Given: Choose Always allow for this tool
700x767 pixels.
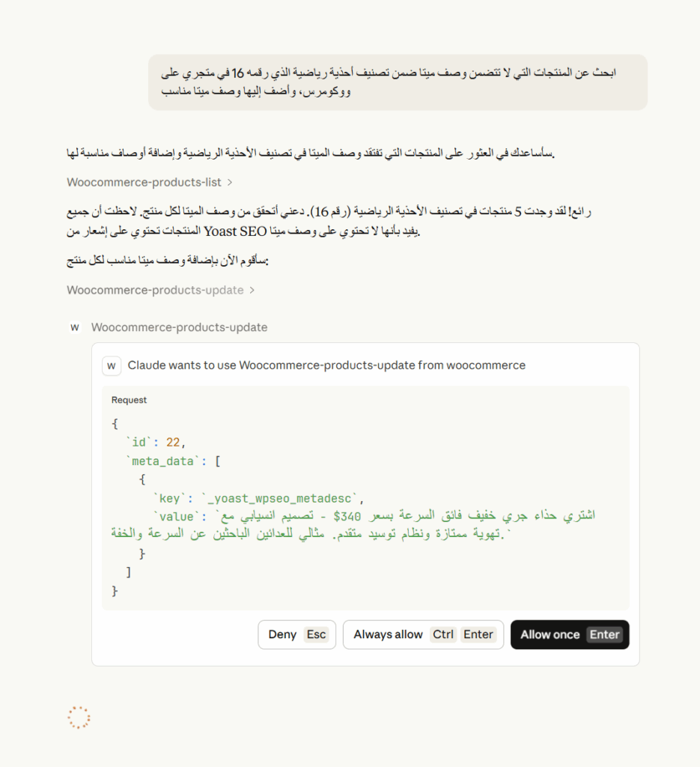Looking at the screenshot, I should coord(388,634).
